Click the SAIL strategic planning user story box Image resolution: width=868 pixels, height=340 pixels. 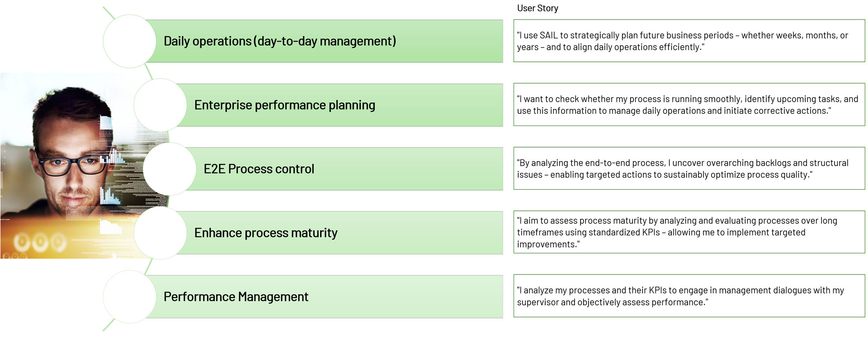pos(689,41)
